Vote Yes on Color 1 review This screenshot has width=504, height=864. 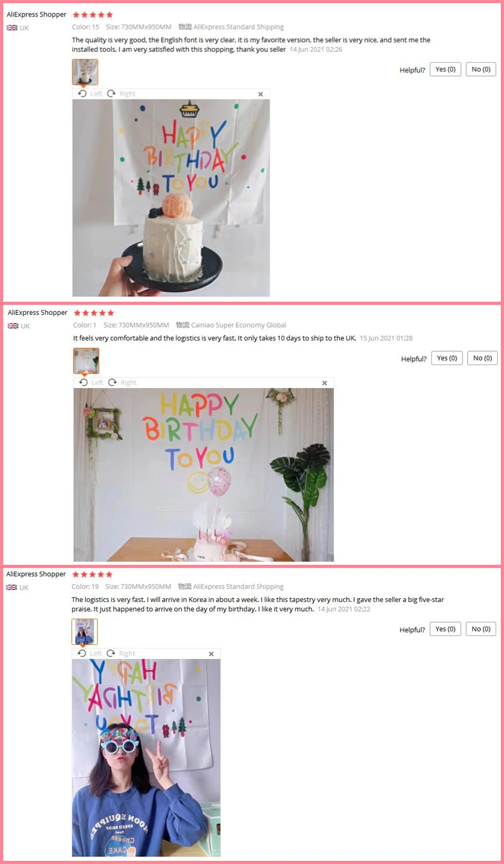pos(447,358)
